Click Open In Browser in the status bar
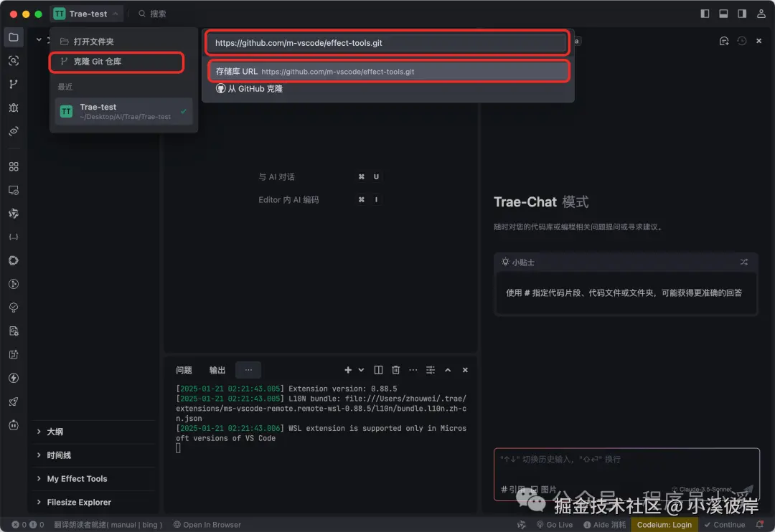This screenshot has height=532, width=775. tap(207, 525)
